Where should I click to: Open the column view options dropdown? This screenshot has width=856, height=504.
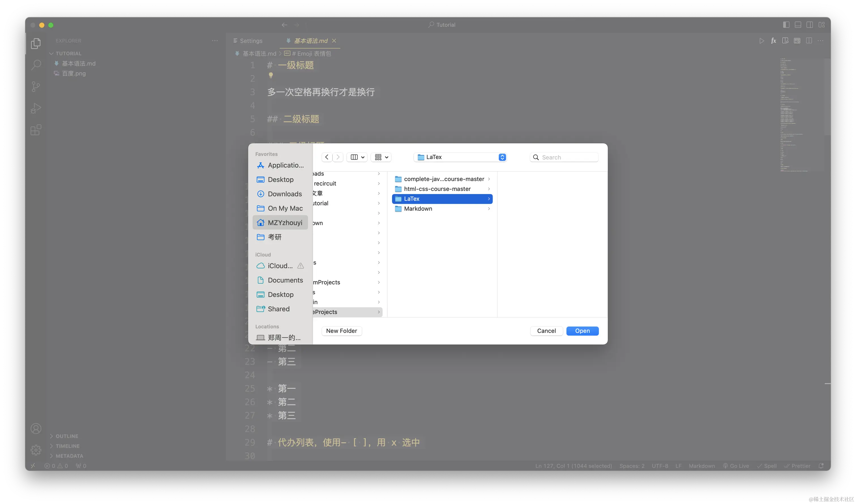point(357,157)
